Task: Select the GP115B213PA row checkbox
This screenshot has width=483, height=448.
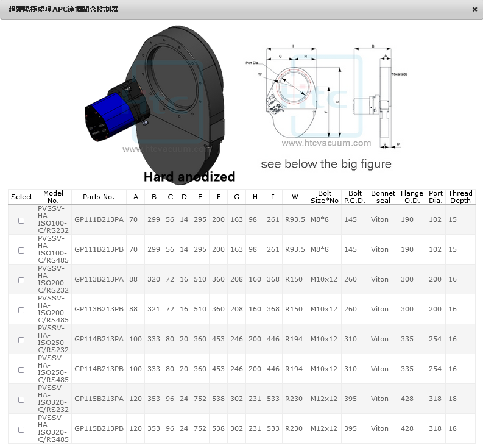Action: 21,399
